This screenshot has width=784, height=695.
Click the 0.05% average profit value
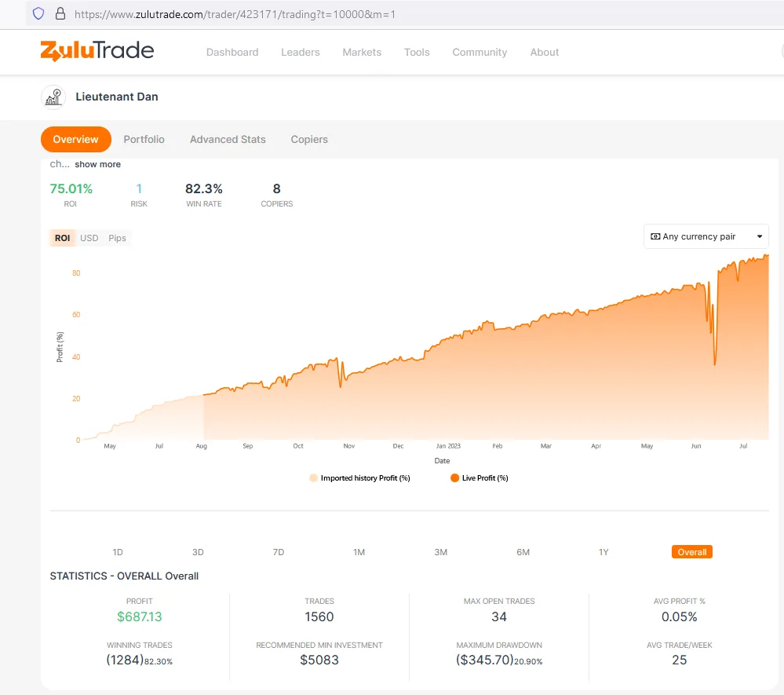tap(679, 616)
